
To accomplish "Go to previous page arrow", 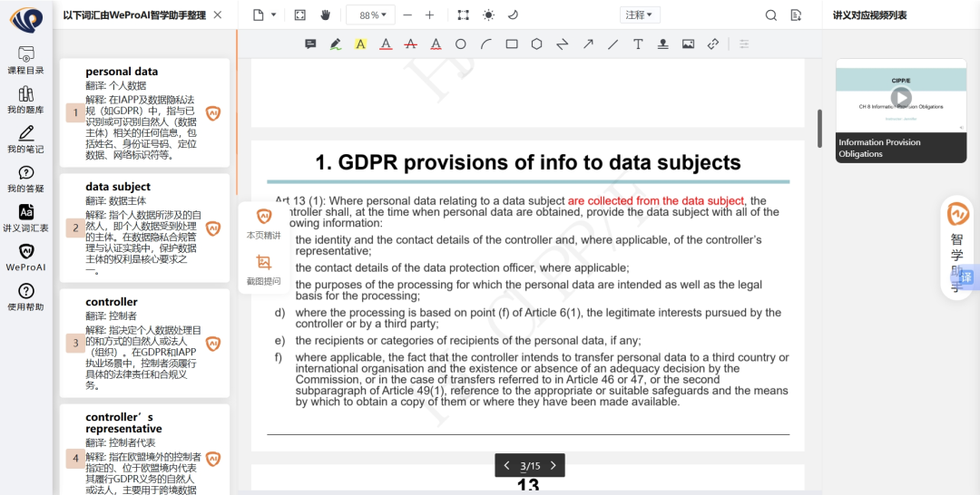I will click(507, 465).
